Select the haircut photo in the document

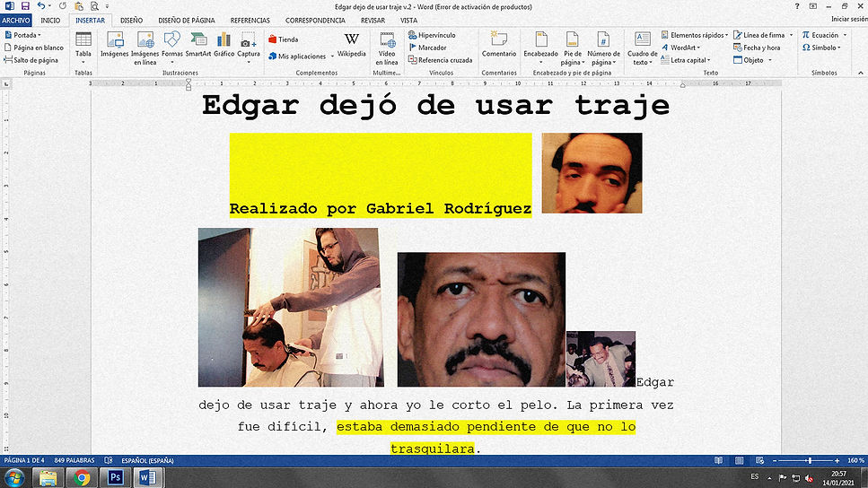click(291, 307)
